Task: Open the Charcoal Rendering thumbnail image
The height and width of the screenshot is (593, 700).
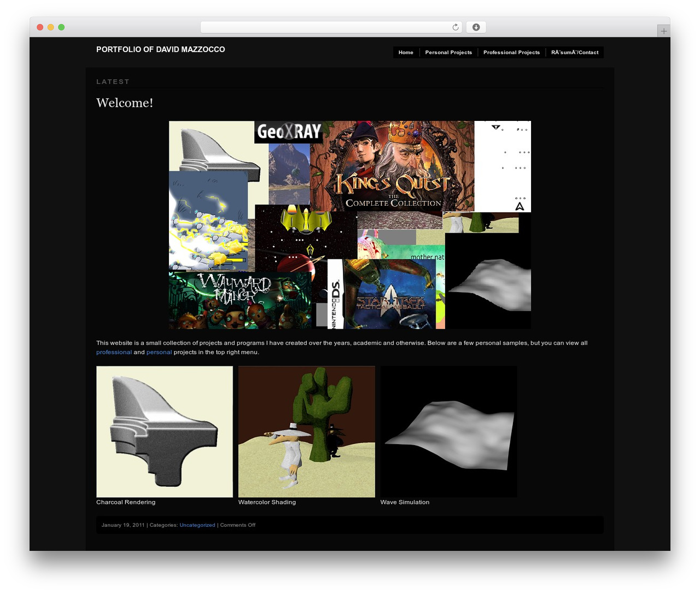Action: coord(165,432)
